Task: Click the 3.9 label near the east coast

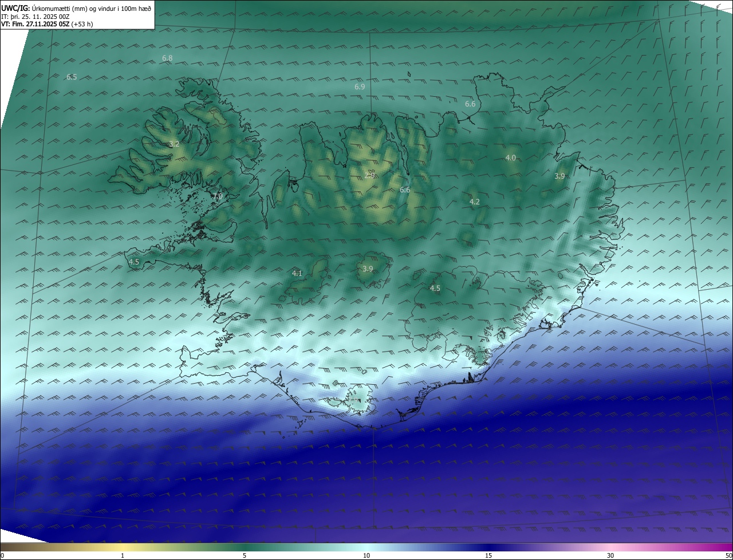Action: coord(559,176)
